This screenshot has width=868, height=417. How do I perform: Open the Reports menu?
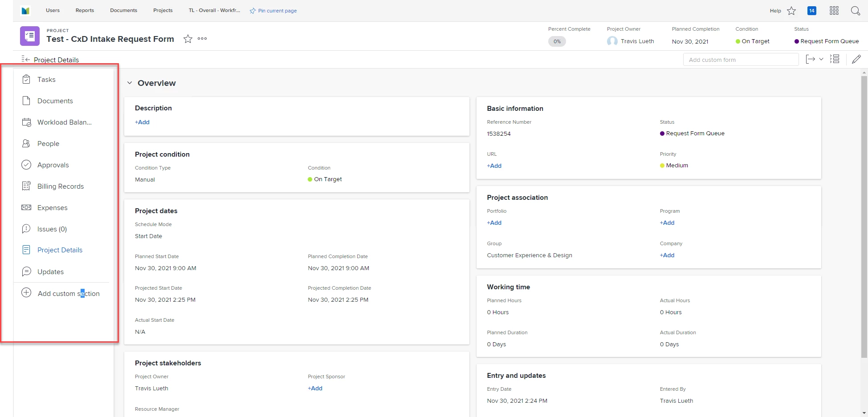tap(85, 10)
